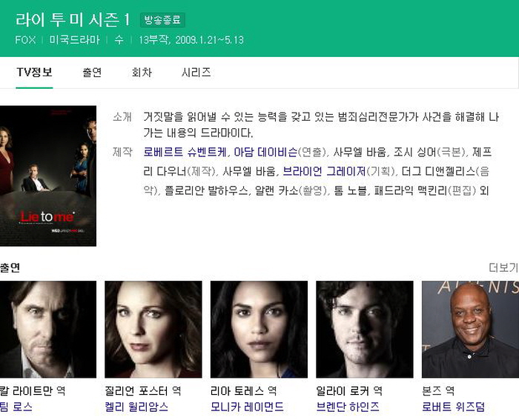This screenshot has width=519, height=420.
Task: Click the 브라이언 그레이저 producer link
Action: pos(325,171)
